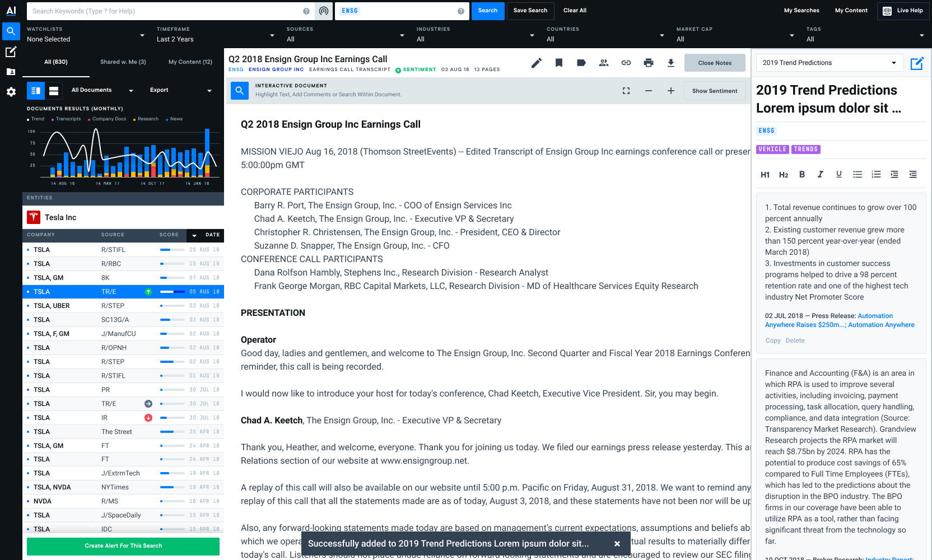Image resolution: width=932 pixels, height=560 pixels.
Task: Toggle bold in notes editor
Action: tap(802, 174)
